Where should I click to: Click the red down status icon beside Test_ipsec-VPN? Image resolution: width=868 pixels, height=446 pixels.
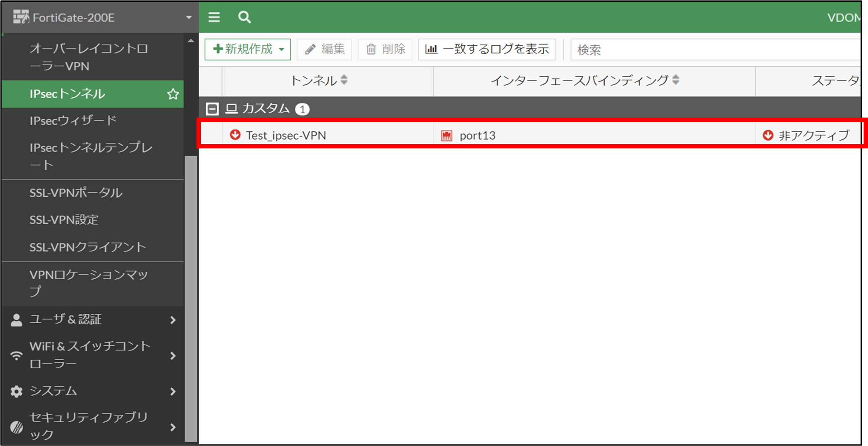[x=235, y=135]
